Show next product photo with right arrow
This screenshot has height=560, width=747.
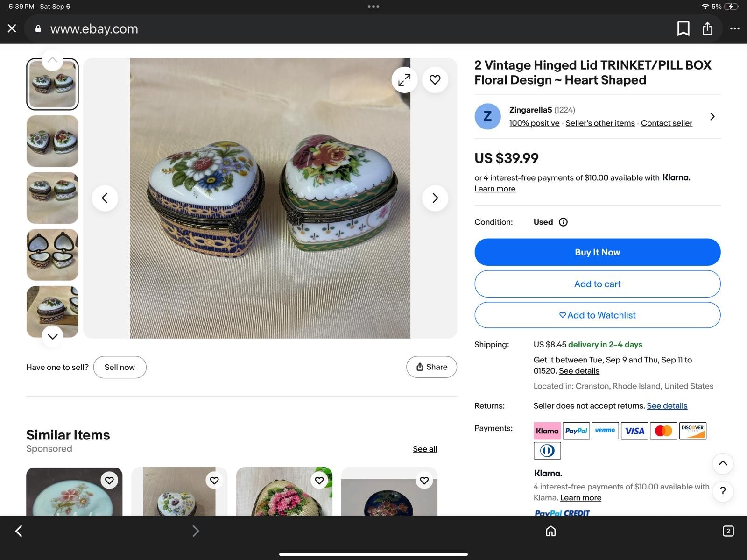click(x=435, y=198)
